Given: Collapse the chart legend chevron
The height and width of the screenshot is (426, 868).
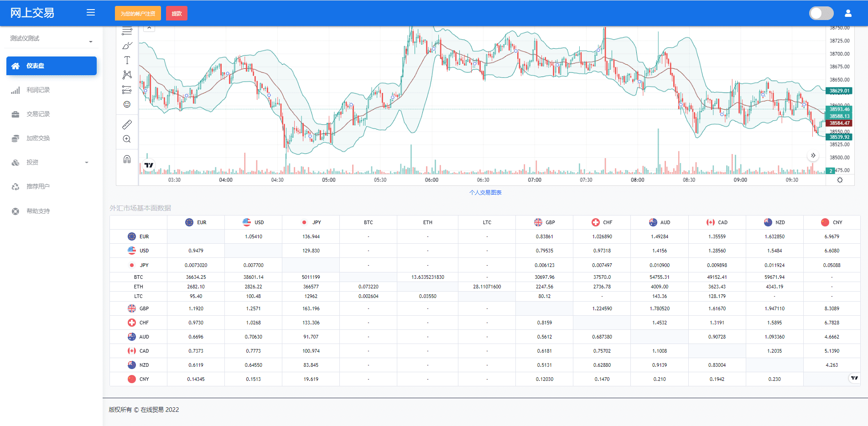Looking at the screenshot, I should tap(149, 28).
